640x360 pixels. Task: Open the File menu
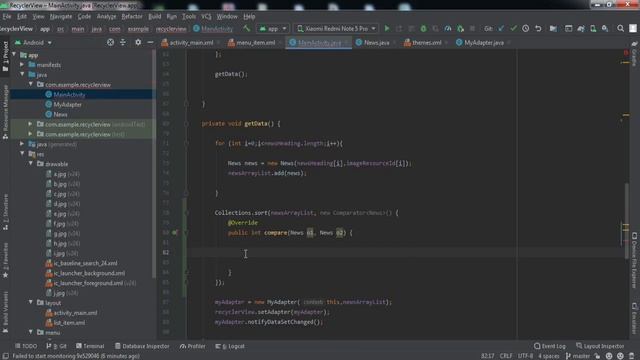[7, 16]
